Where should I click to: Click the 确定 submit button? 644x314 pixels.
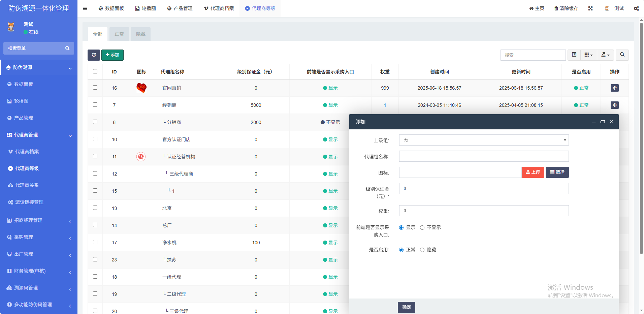pos(406,307)
